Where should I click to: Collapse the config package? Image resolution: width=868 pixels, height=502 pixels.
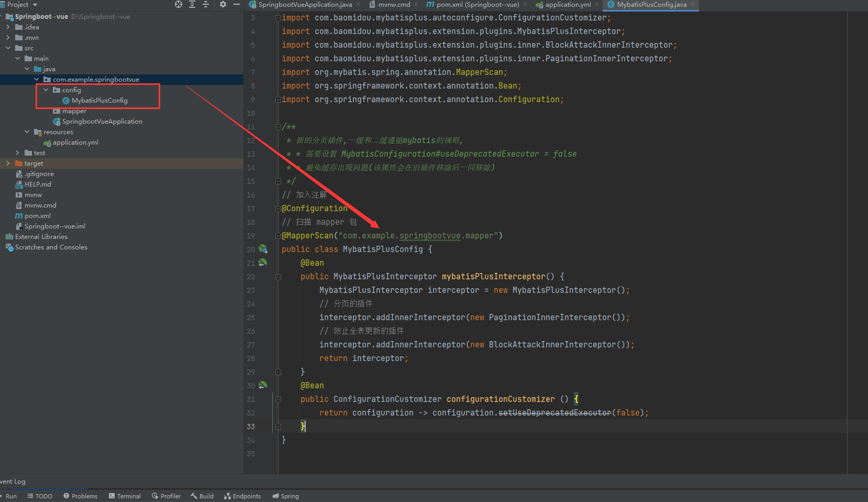pyautogui.click(x=46, y=90)
